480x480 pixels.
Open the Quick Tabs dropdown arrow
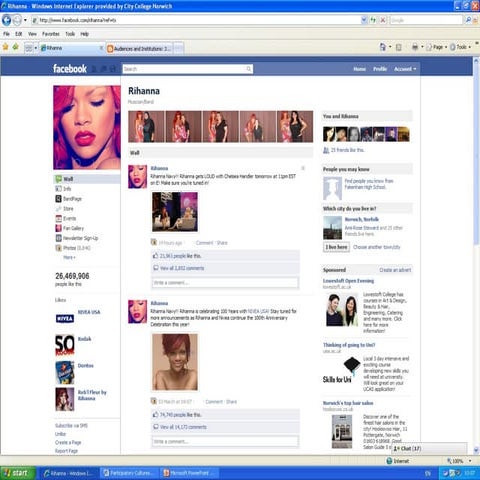(35, 48)
